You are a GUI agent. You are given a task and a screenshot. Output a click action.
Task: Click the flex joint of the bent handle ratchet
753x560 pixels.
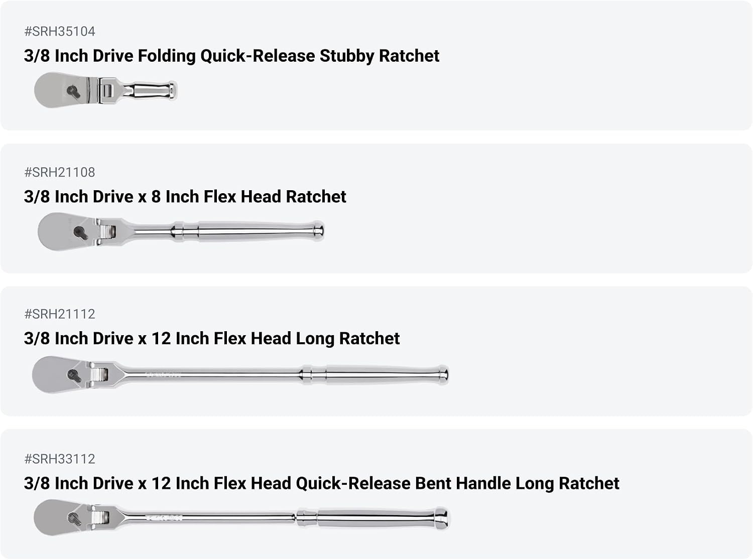point(100,518)
